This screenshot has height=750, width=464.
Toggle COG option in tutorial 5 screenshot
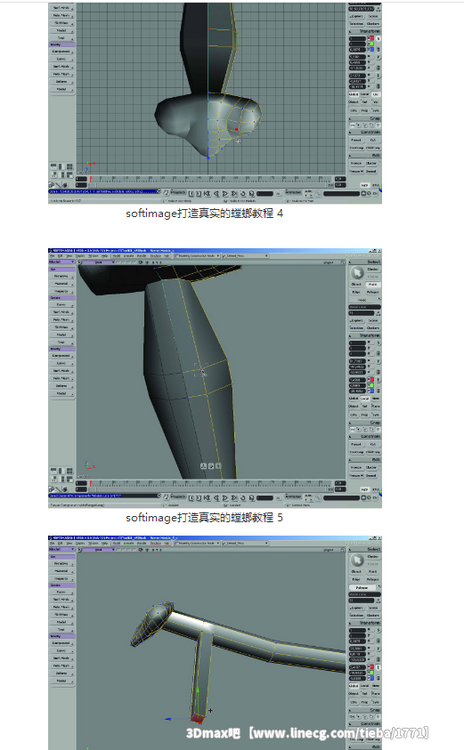(354, 415)
